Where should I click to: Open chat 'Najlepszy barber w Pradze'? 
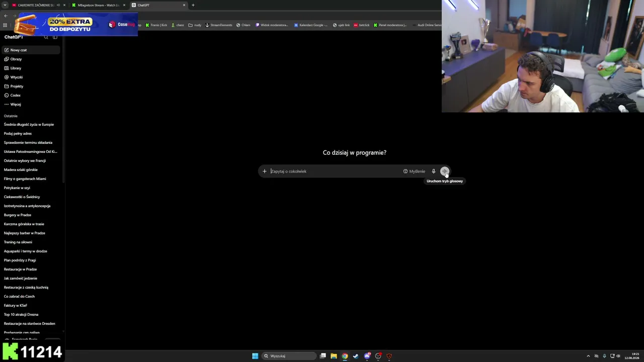coord(31,233)
